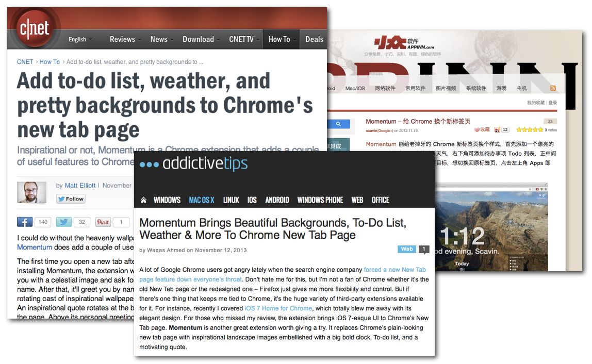Click the CNET red logo

click(x=35, y=28)
